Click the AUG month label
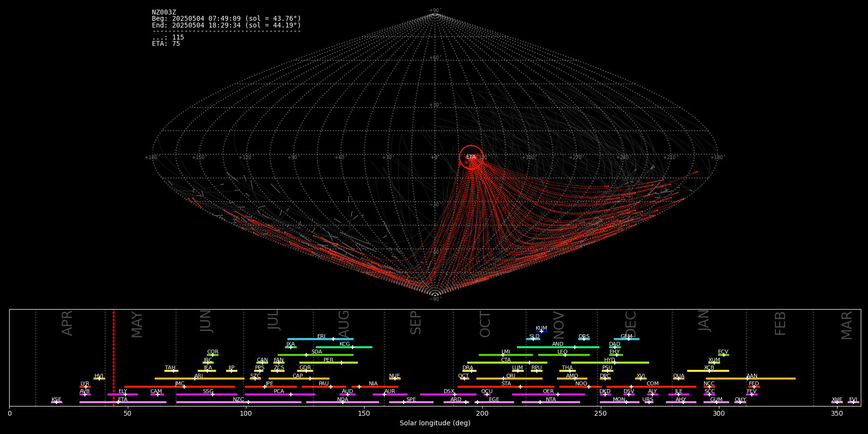The height and width of the screenshot is (434, 868). (x=343, y=324)
